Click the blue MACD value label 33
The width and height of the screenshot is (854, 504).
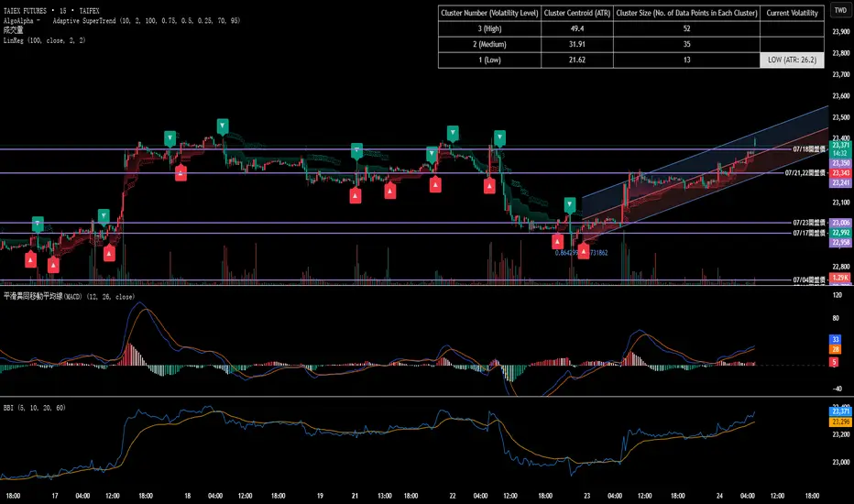click(835, 339)
